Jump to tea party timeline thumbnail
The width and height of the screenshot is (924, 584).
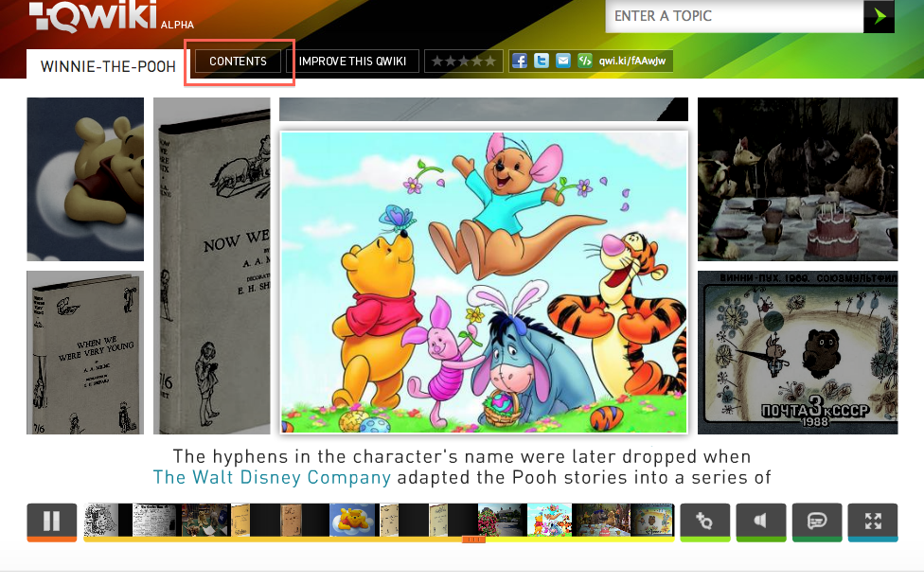tap(601, 520)
